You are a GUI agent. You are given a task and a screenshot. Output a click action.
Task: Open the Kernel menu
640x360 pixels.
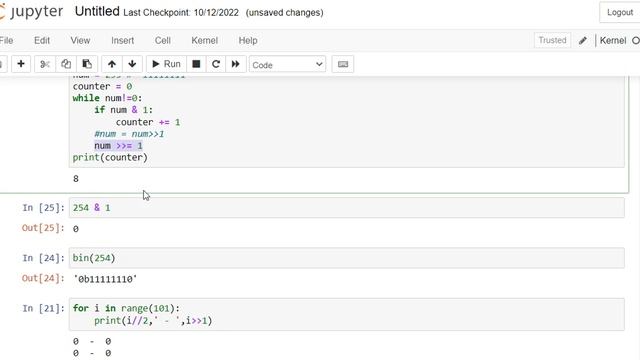click(x=204, y=40)
